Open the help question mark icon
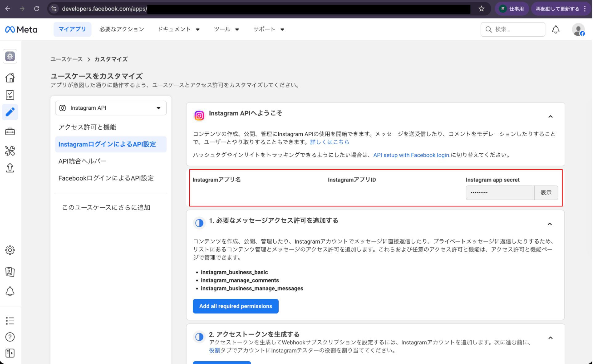 (x=10, y=337)
